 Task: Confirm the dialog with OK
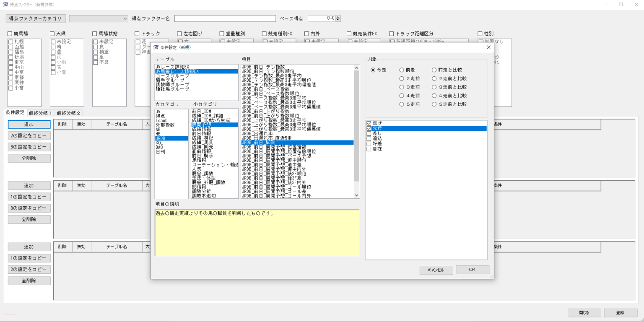[472, 270]
